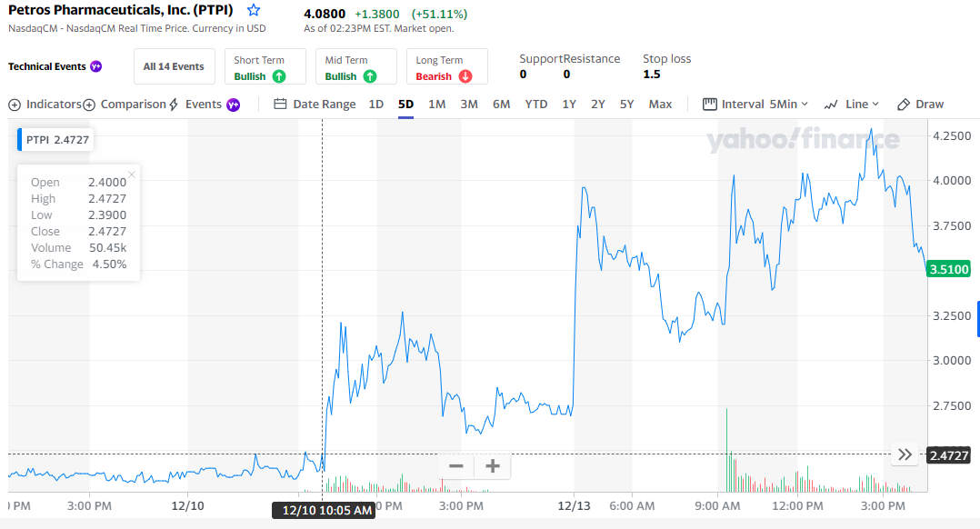
Task: Expand the Line chart type dropdown
Action: [x=851, y=105]
